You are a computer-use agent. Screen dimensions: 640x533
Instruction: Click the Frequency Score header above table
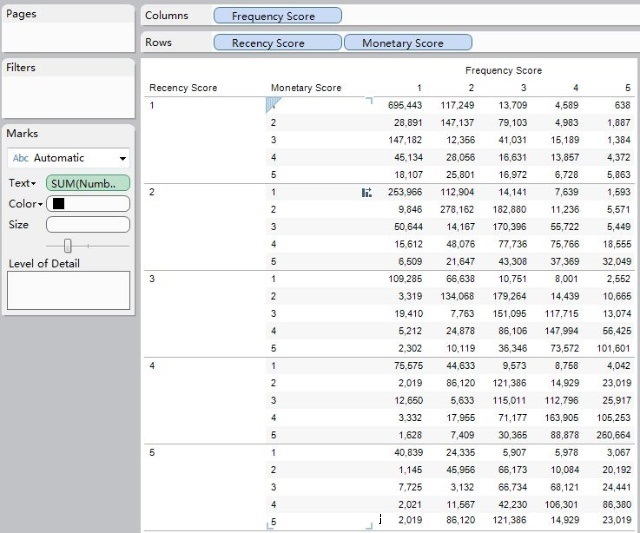503,71
